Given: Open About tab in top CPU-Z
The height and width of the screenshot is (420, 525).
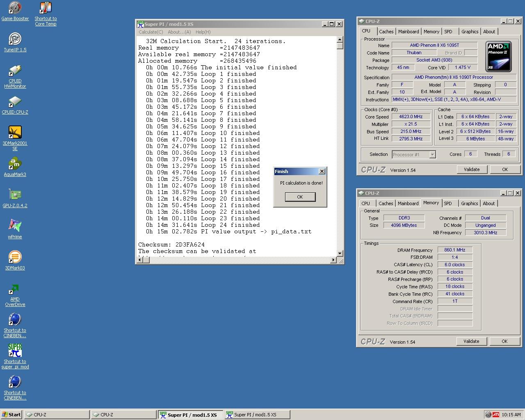Looking at the screenshot, I should [489, 32].
